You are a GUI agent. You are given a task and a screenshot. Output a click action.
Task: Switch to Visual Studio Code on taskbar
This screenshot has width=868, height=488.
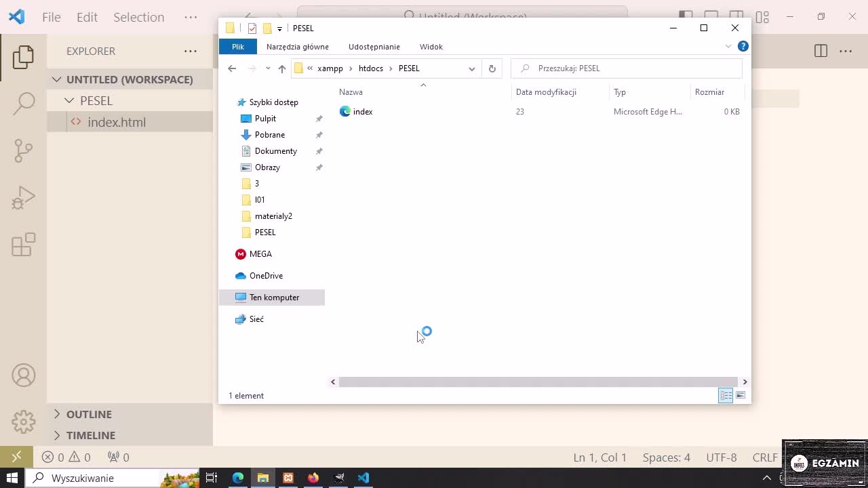[x=363, y=478]
